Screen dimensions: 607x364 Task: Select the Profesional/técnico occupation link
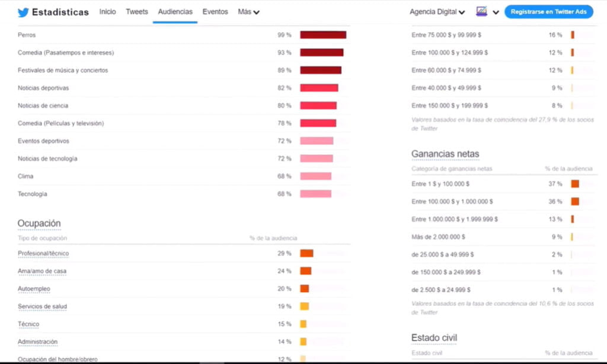43,253
